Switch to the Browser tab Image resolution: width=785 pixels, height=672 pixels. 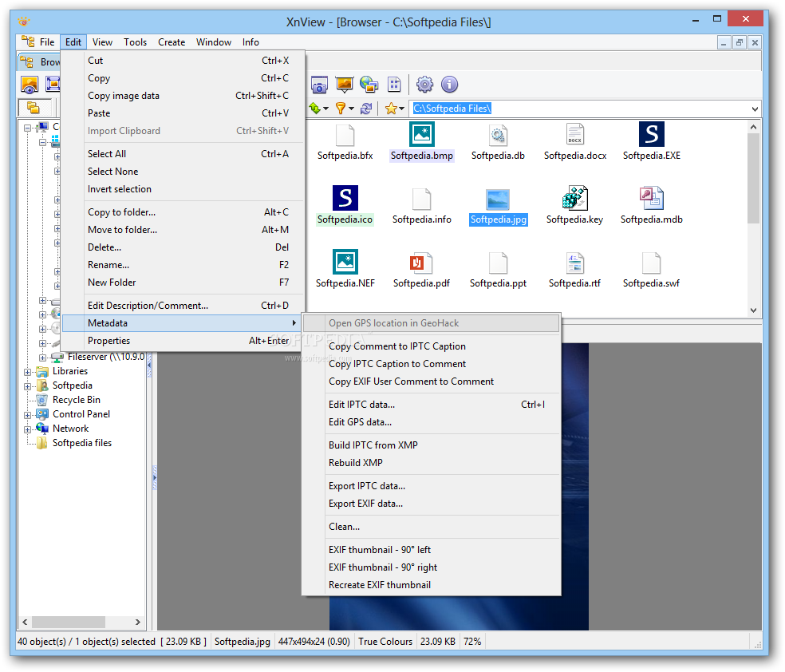39,62
